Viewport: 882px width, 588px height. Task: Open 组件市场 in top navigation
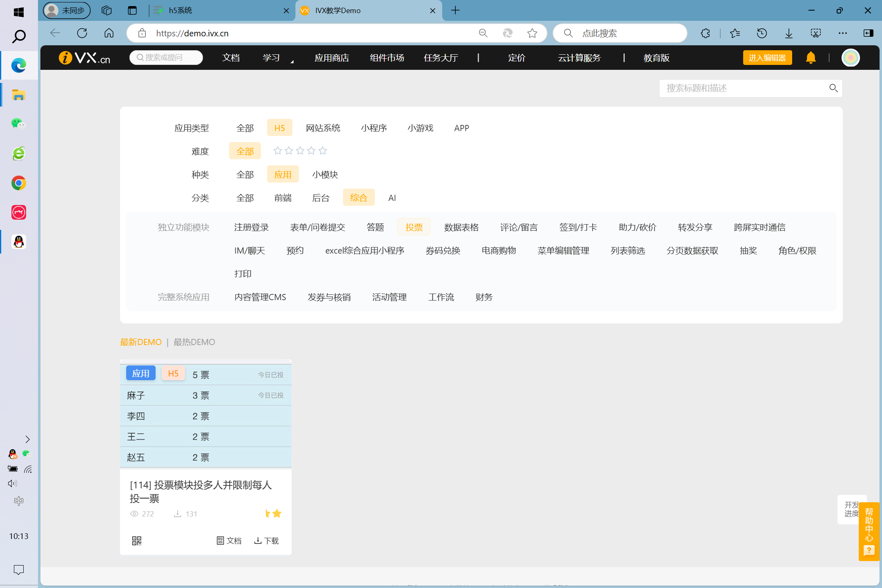(387, 58)
